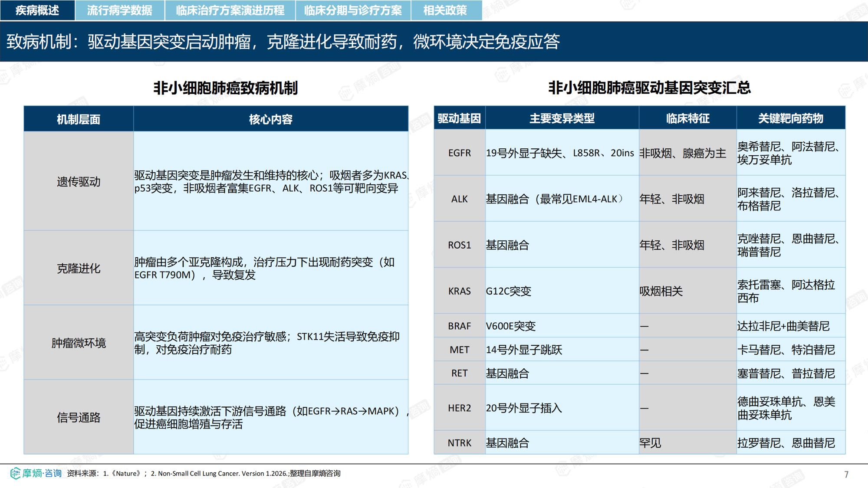Click the 吸烟相关 clinical feature cell
The image size is (868, 488).
click(688, 291)
